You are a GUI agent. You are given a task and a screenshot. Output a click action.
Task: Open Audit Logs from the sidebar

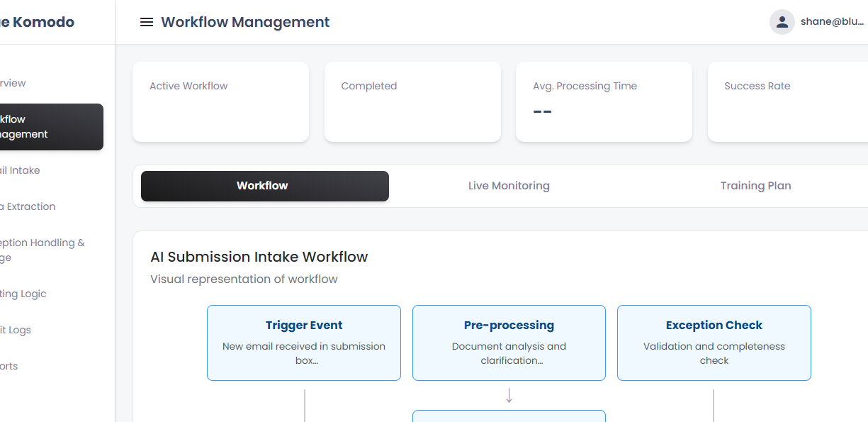click(16, 330)
